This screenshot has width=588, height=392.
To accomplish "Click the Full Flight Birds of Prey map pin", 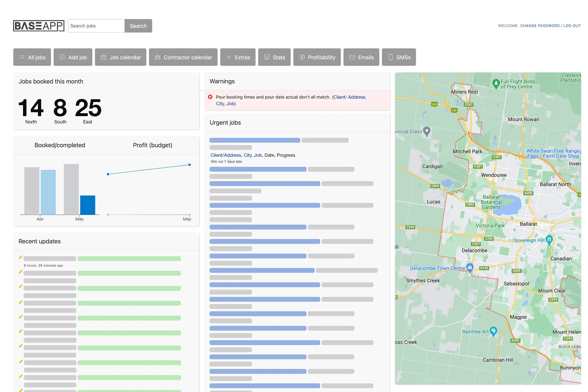I will coord(496,83).
